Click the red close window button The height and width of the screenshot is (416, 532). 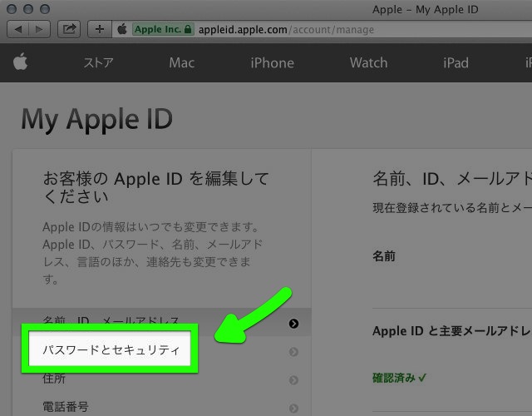12,9
